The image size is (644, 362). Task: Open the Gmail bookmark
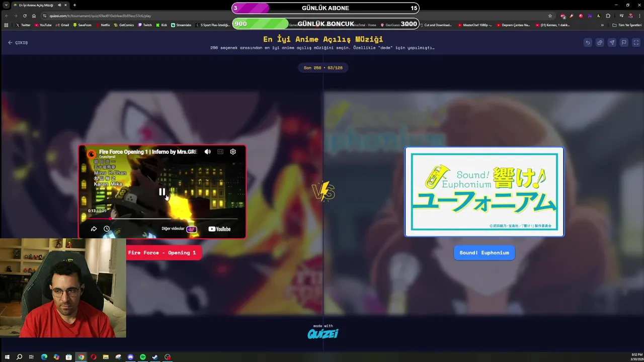tap(62, 25)
